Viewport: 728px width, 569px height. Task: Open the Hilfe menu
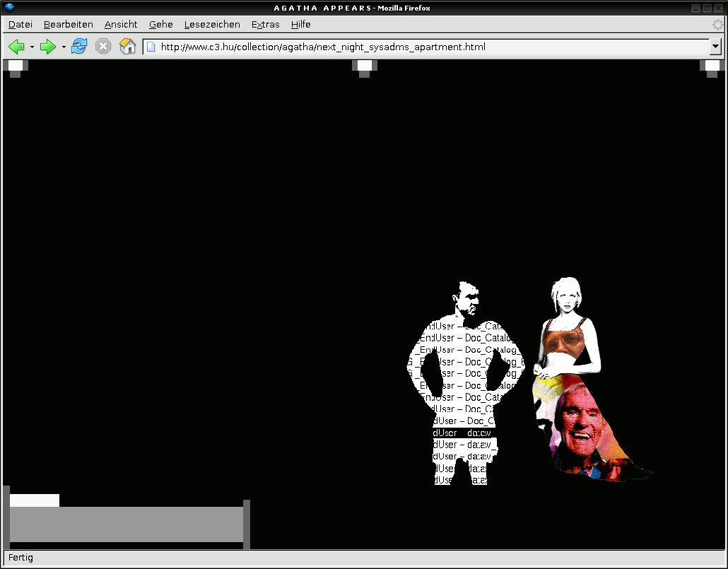tap(301, 25)
